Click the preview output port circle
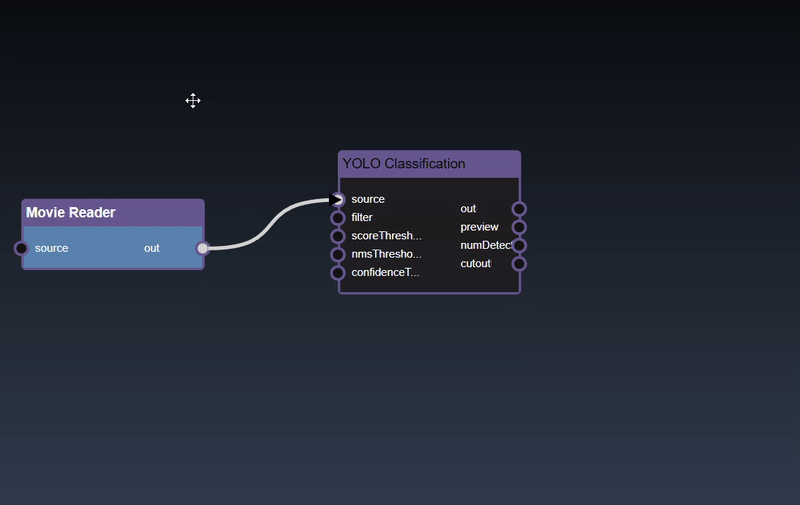This screenshot has height=505, width=800. [x=519, y=227]
